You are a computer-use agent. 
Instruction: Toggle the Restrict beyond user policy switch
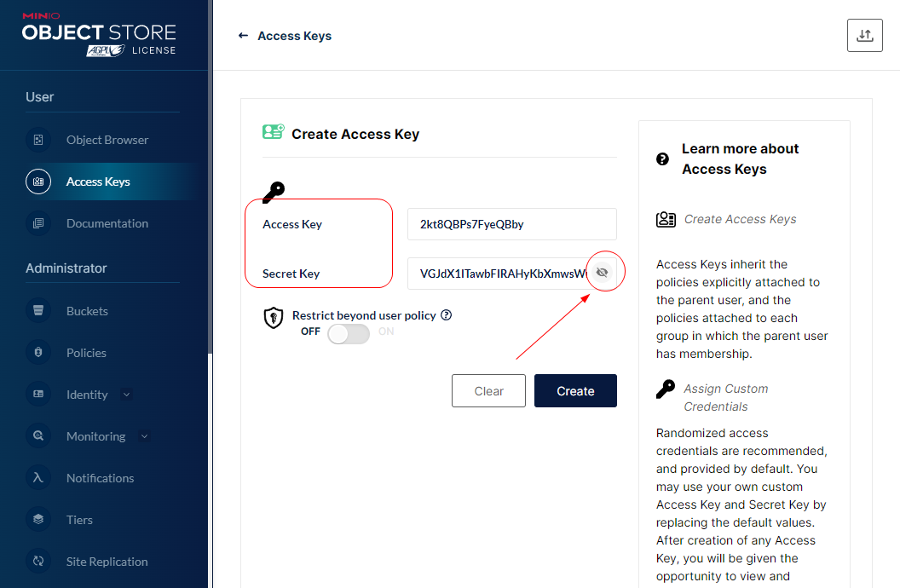(x=348, y=334)
